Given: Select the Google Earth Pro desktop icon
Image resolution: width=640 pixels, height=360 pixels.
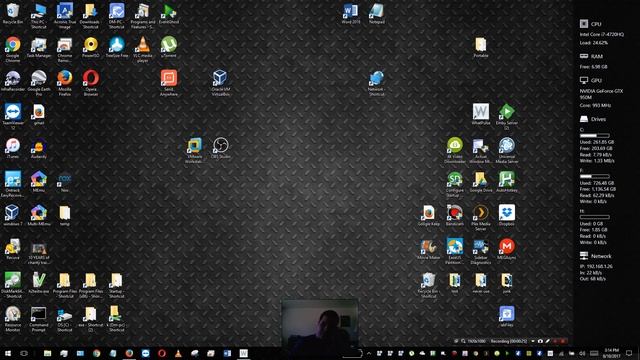Looking at the screenshot, I should 39,83.
